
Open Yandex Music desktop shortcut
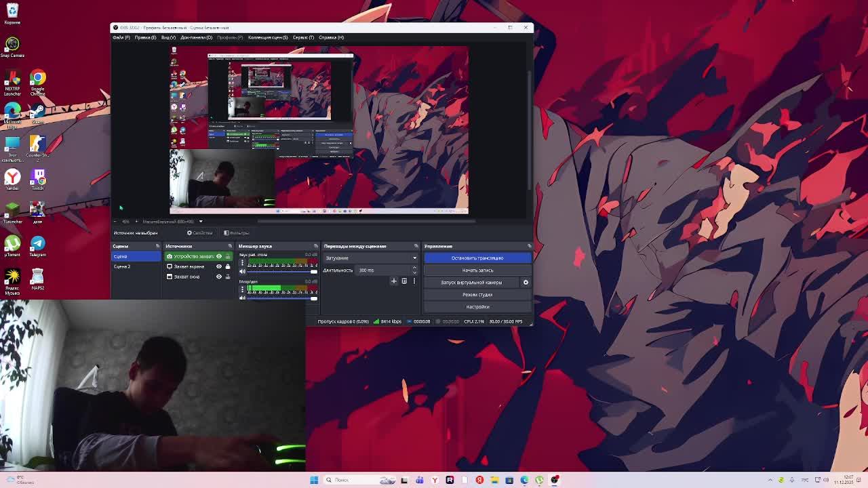(x=12, y=281)
